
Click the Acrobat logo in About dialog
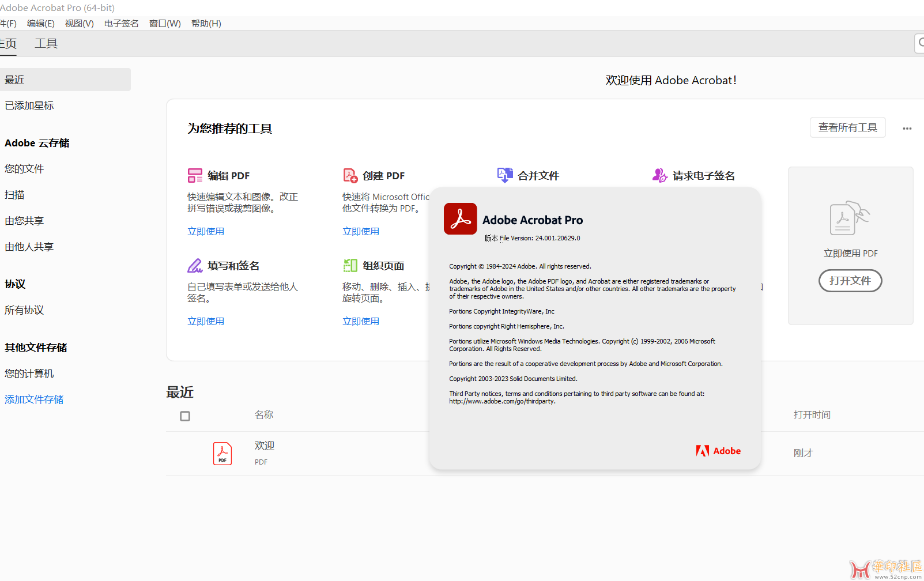tap(461, 218)
